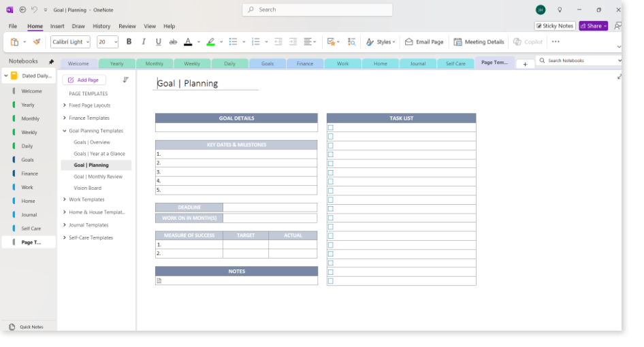Expand Finance Templates group
Image resolution: width=644 pixels, height=347 pixels.
(x=65, y=118)
